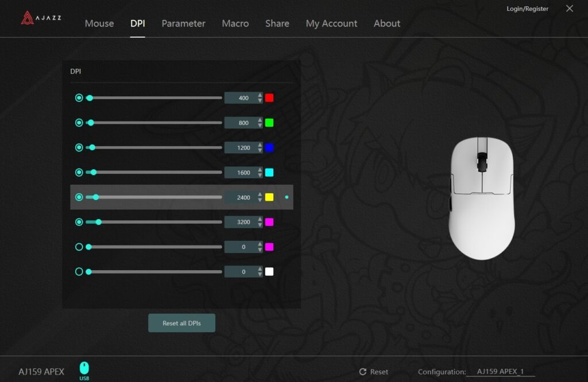Open the blue color swatch for 1200 DPI
The width and height of the screenshot is (588, 382).
269,147
